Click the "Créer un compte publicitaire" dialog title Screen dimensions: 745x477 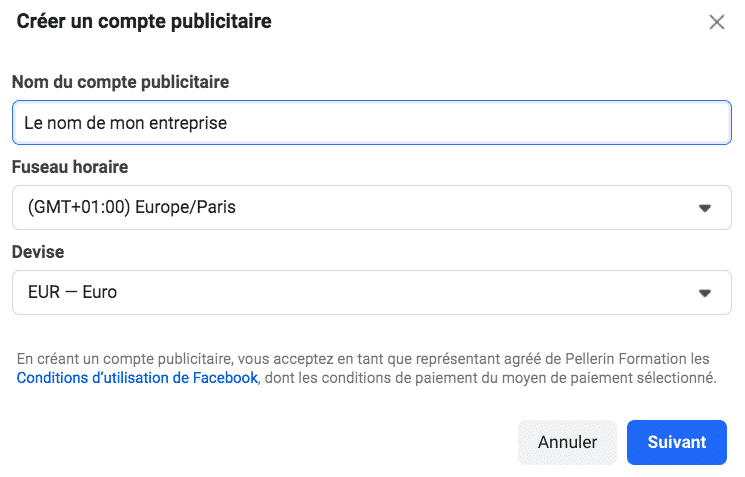(144, 21)
